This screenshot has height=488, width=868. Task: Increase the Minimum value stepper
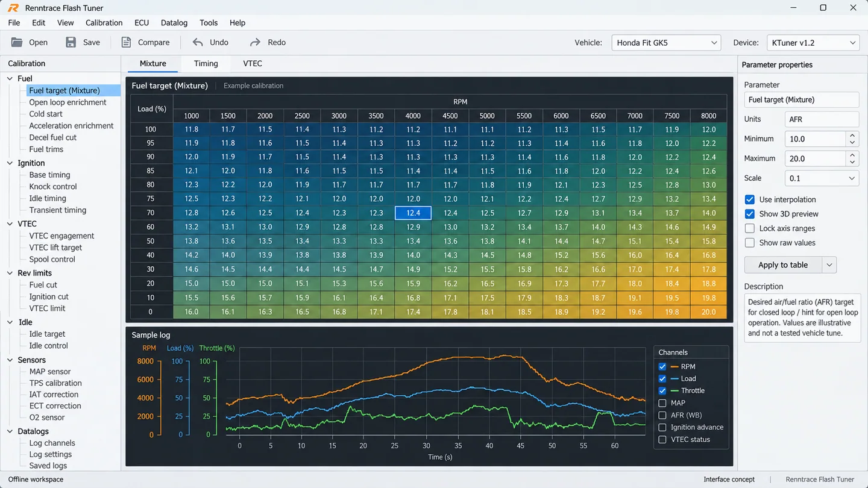coord(852,136)
